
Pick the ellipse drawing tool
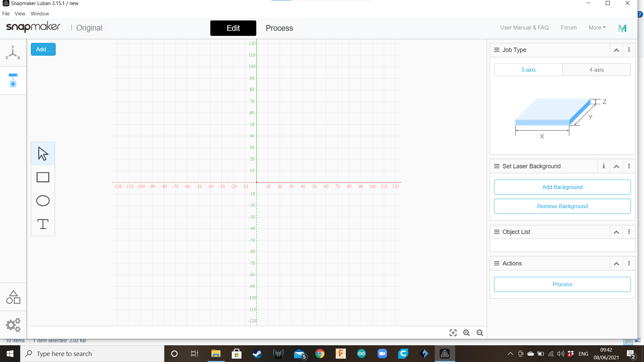(43, 201)
